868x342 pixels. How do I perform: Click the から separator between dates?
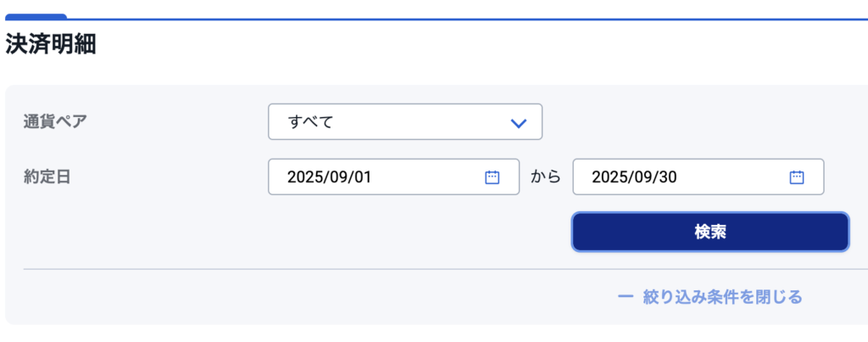tap(546, 177)
